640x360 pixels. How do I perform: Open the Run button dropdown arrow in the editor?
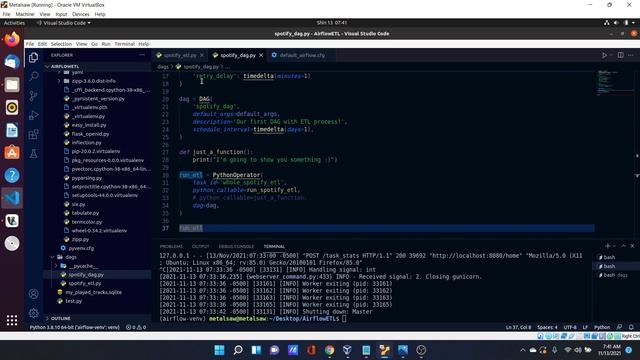point(611,55)
